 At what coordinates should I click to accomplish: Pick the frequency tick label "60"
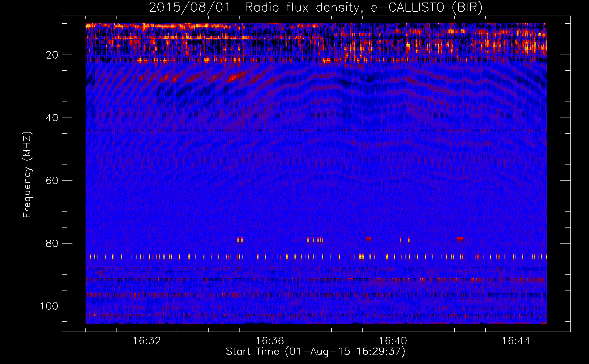(52, 181)
